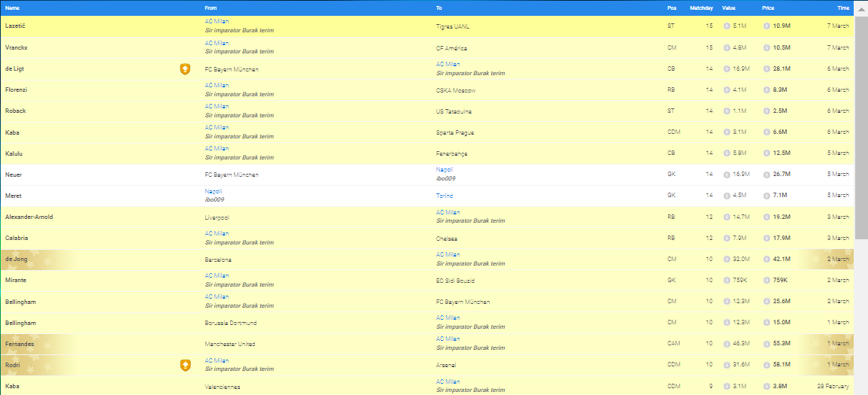Select the de Jong player name
868x395 pixels.
(x=16, y=259)
